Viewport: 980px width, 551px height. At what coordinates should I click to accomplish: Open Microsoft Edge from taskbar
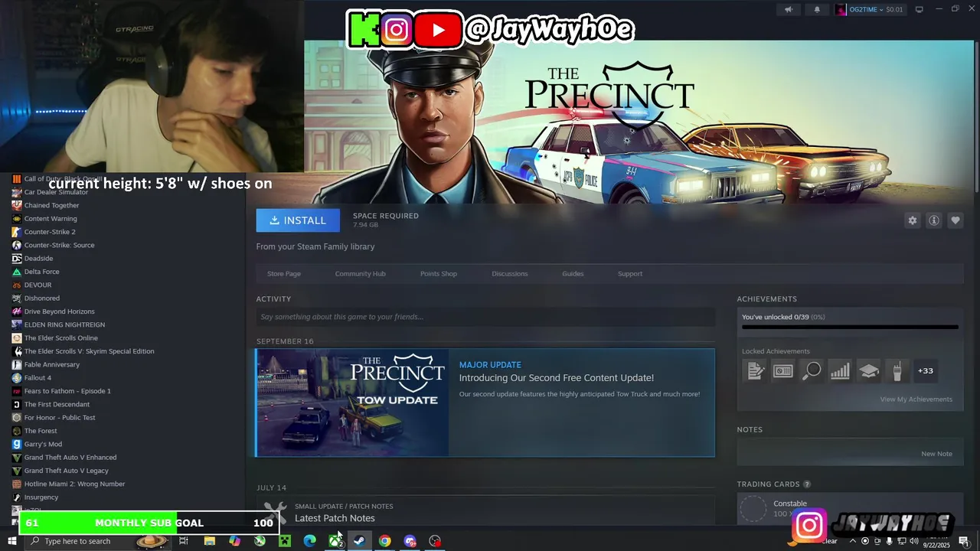pos(309,541)
